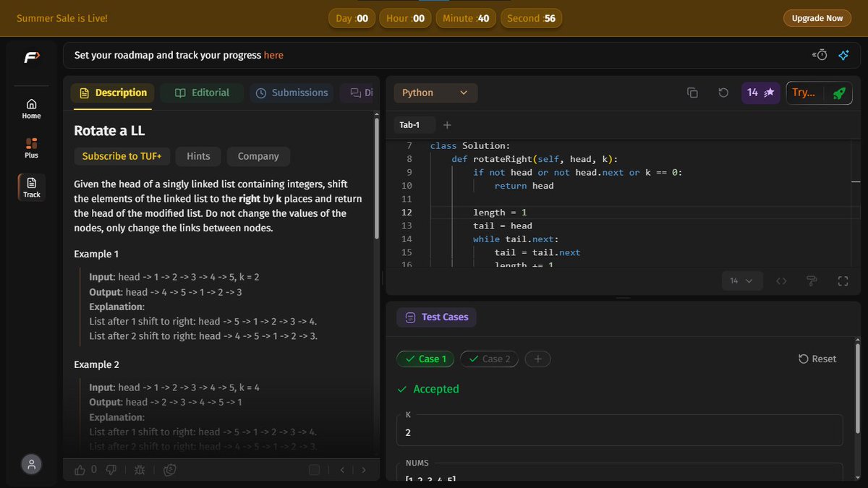The height and width of the screenshot is (488, 868).
Task: Add a new editor tab with plus
Action: pos(447,125)
